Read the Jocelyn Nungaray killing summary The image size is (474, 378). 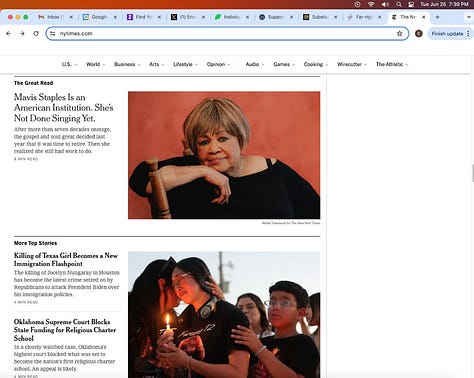click(67, 283)
